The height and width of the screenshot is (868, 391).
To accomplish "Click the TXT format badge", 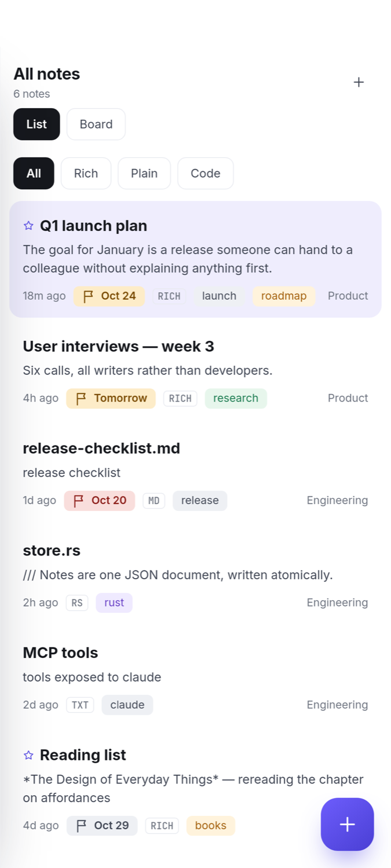I will tap(80, 705).
